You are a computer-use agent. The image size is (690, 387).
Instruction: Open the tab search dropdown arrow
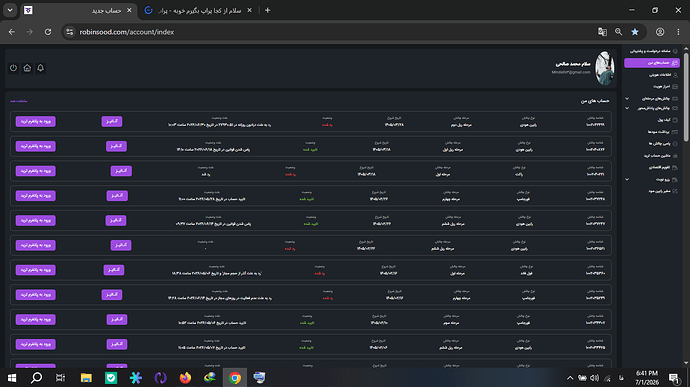click(10, 10)
